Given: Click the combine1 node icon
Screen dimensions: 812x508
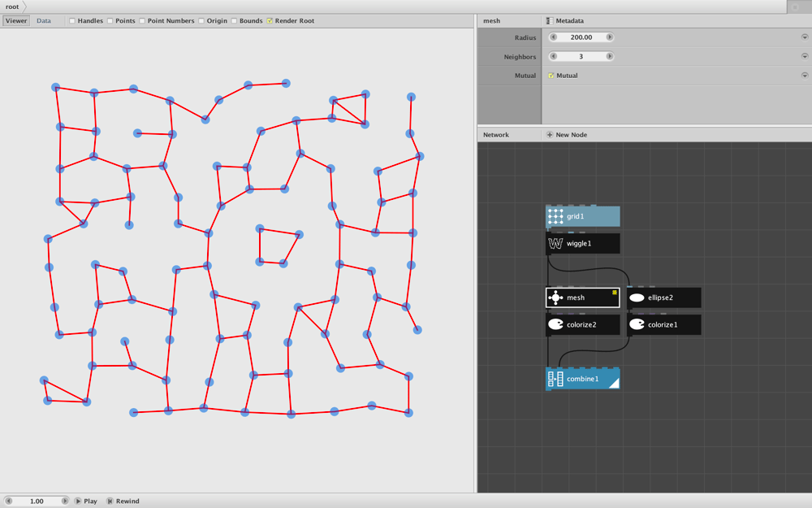Looking at the screenshot, I should (x=555, y=379).
